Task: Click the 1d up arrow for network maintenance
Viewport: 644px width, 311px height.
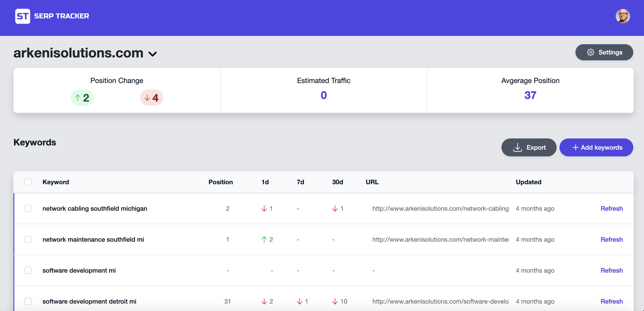Action: [264, 239]
